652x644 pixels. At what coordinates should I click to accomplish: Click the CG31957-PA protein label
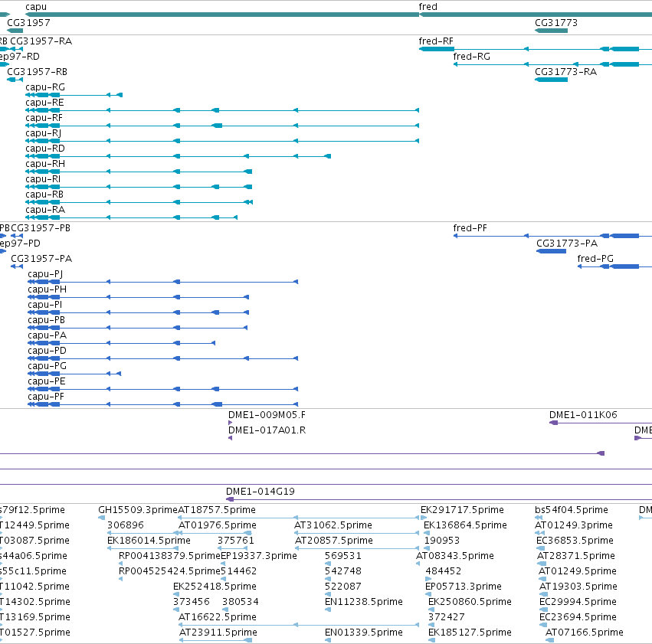41,259
